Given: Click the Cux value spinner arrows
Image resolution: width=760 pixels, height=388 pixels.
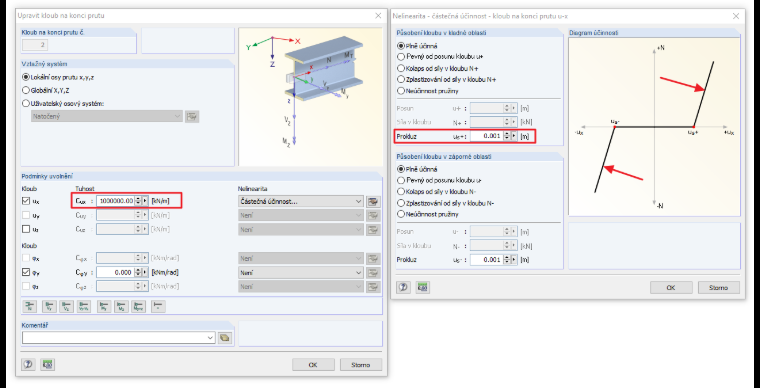Looking at the screenshot, I should point(138,201).
